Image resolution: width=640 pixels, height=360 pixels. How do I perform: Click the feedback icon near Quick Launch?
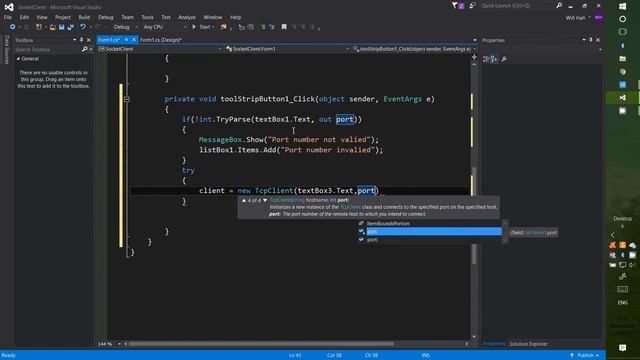(x=473, y=5)
